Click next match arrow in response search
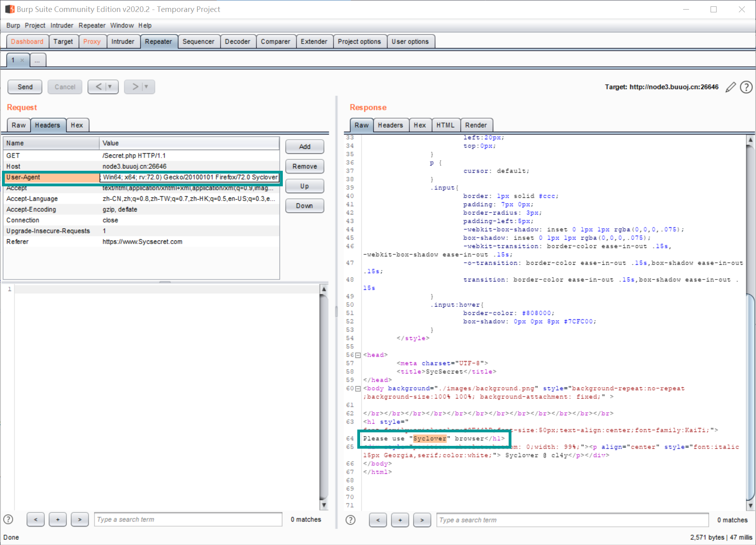Viewport: 756px width, 545px height. [422, 520]
